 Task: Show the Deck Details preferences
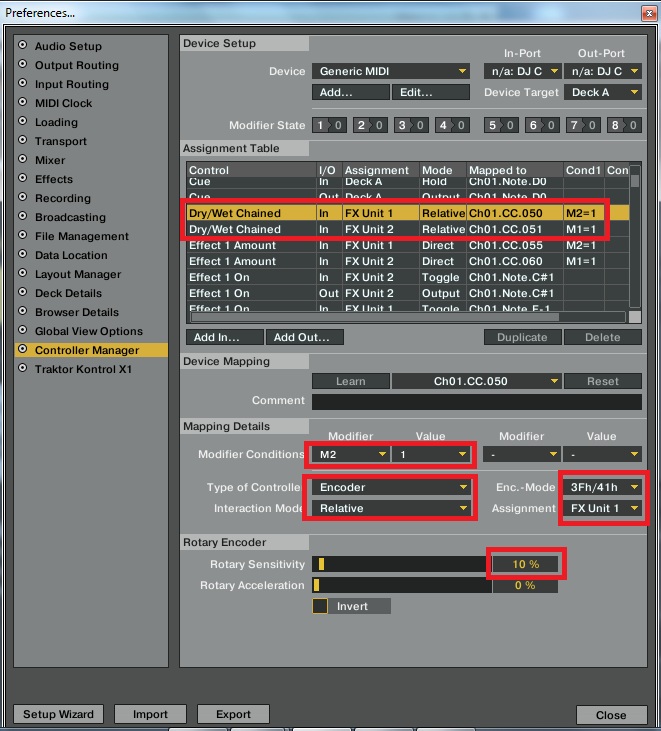[x=68, y=293]
